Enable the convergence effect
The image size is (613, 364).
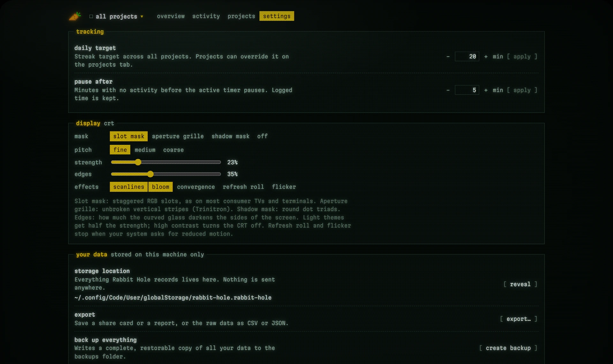click(x=196, y=187)
